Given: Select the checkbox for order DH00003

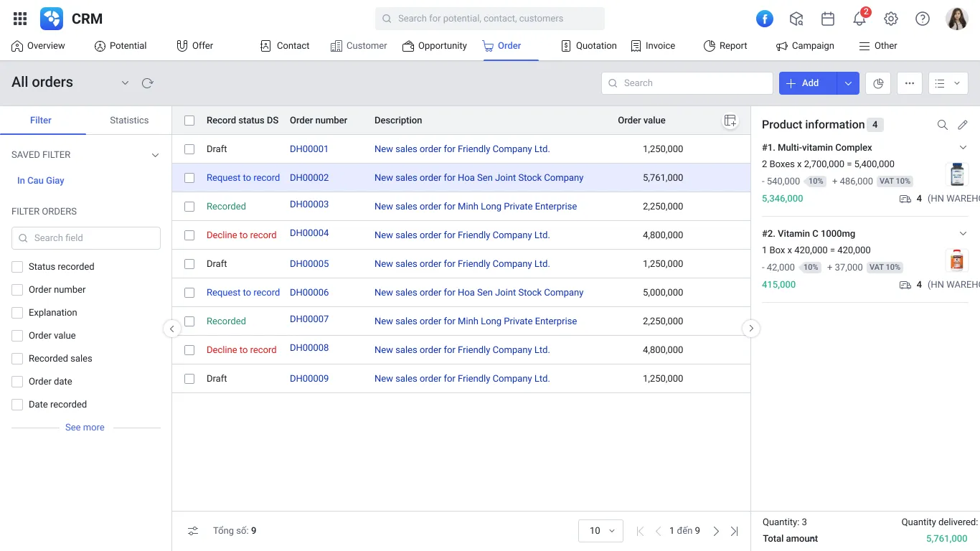Looking at the screenshot, I should click(x=189, y=206).
